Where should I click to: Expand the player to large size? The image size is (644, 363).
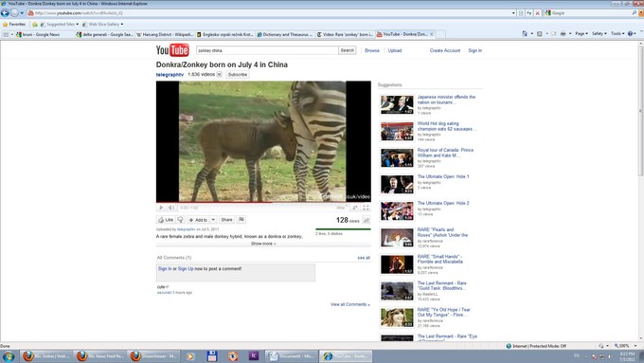(x=355, y=208)
